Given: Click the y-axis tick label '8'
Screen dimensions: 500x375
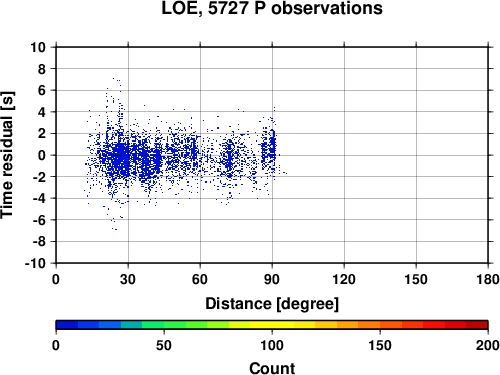Looking at the screenshot, I should pos(42,69).
